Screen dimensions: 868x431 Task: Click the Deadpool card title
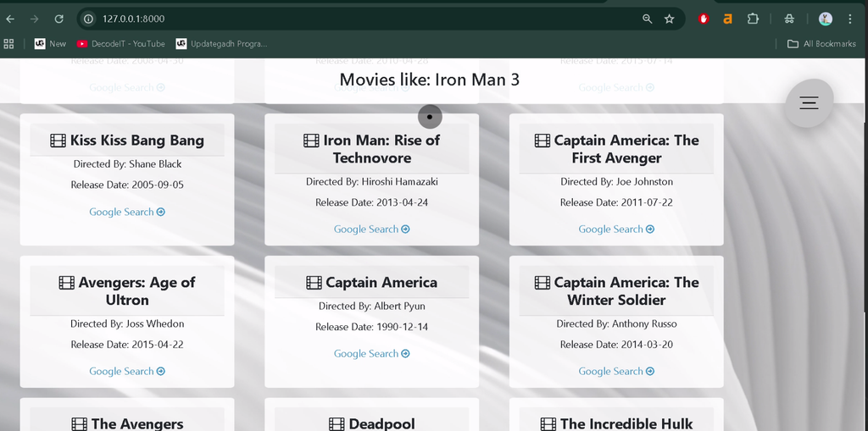click(x=381, y=424)
